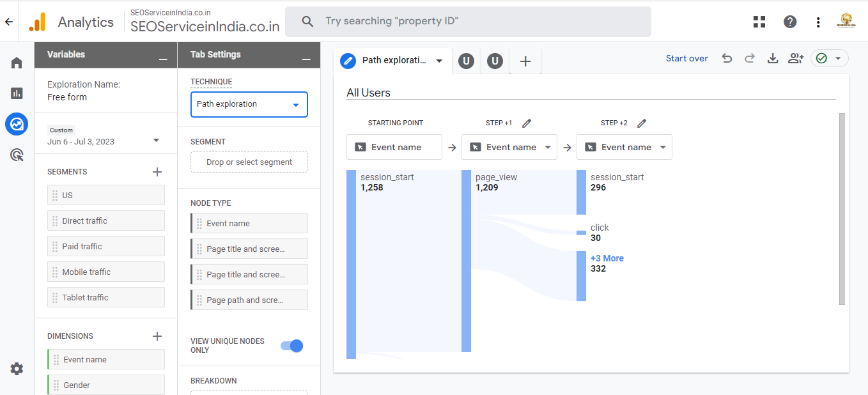Add a new tab with plus button
The width and height of the screenshot is (868, 395).
point(525,61)
